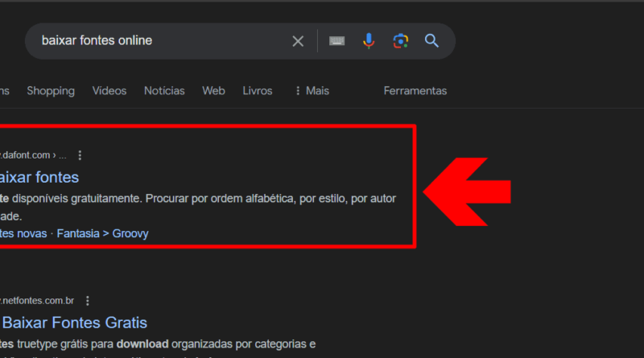Open the 'Fantasia > Groovy' sitelink

103,233
